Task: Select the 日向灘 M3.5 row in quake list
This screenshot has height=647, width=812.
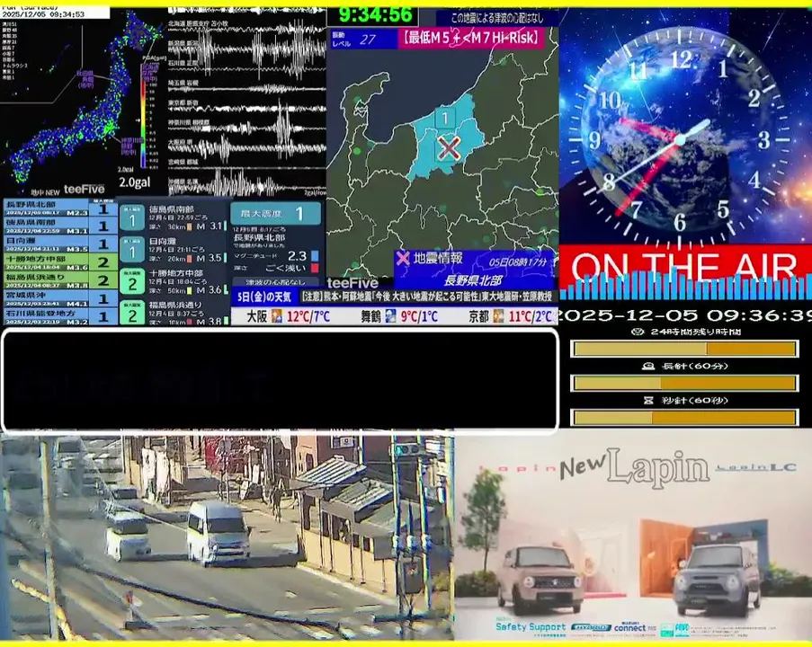Action: (x=60, y=244)
